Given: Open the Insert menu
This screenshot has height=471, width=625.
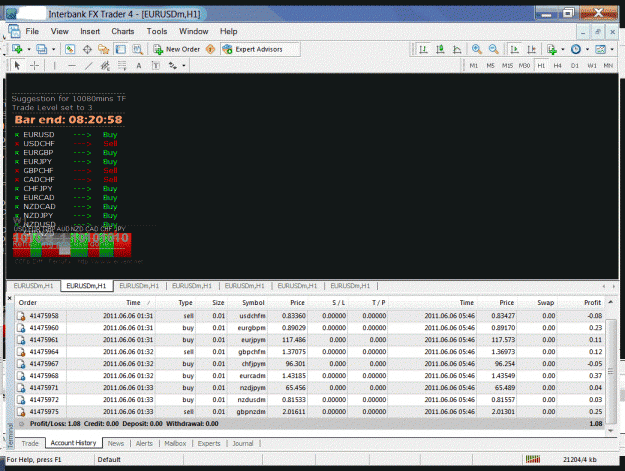Looking at the screenshot, I should point(90,31).
